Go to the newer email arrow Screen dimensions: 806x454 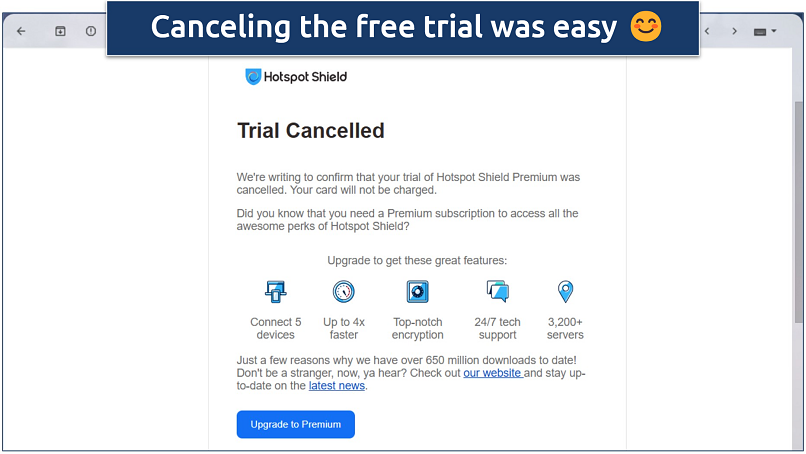coord(708,31)
